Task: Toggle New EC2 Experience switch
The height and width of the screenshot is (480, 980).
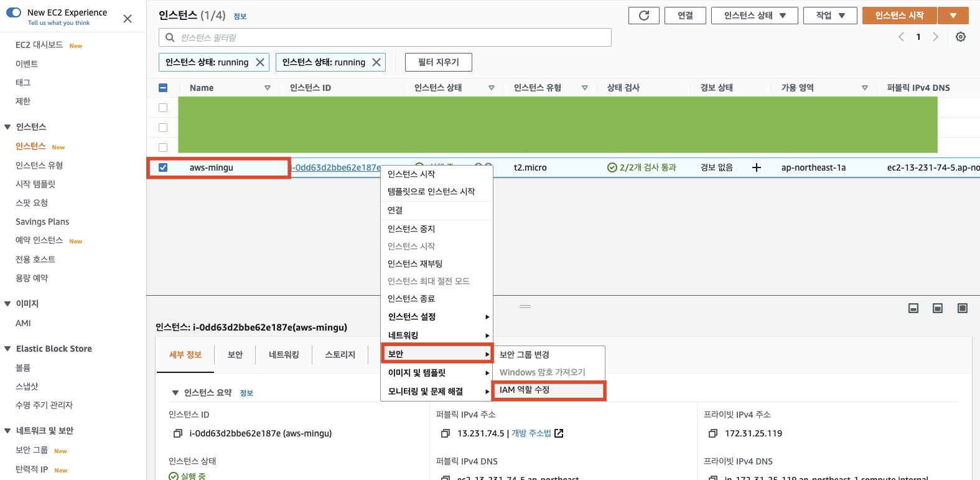Action: coord(13,12)
